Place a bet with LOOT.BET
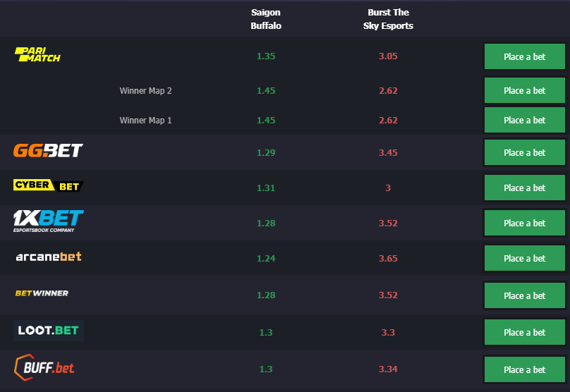Screen dimensions: 570x392 [x=525, y=332]
